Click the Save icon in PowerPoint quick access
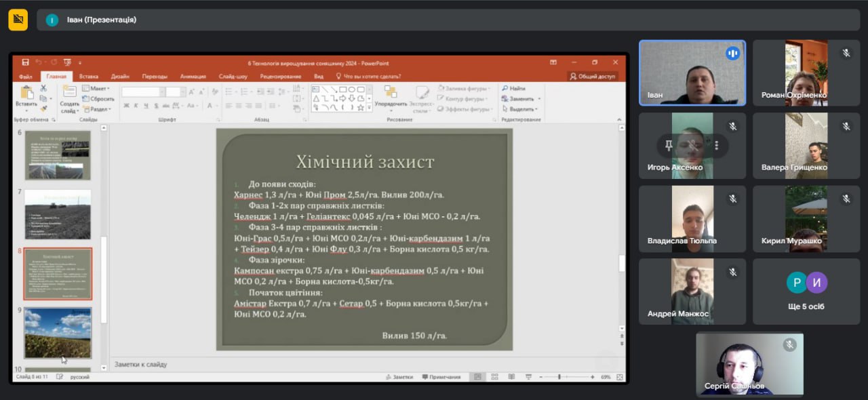 coord(26,62)
